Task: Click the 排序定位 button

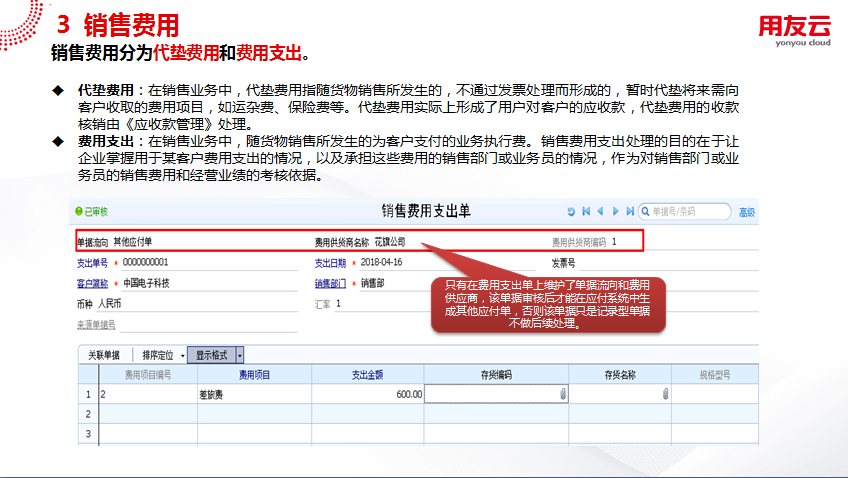Action: tap(157, 355)
